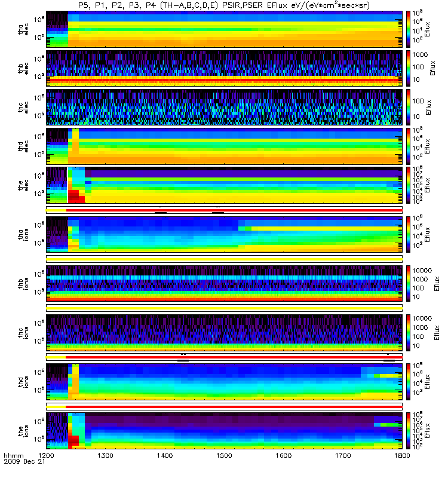This screenshot has height=478, width=448.
Task: Click the the ions Eflux color bar
Action: 409,431
